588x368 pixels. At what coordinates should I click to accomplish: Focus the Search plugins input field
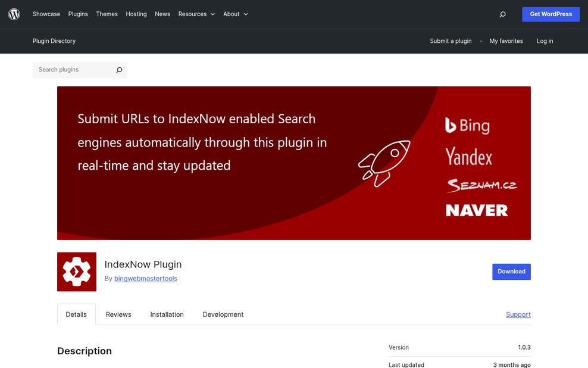73,70
